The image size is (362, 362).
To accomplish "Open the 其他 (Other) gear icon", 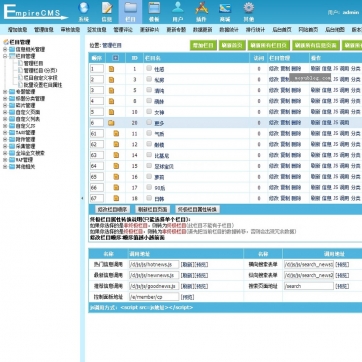I will tap(249, 11).
